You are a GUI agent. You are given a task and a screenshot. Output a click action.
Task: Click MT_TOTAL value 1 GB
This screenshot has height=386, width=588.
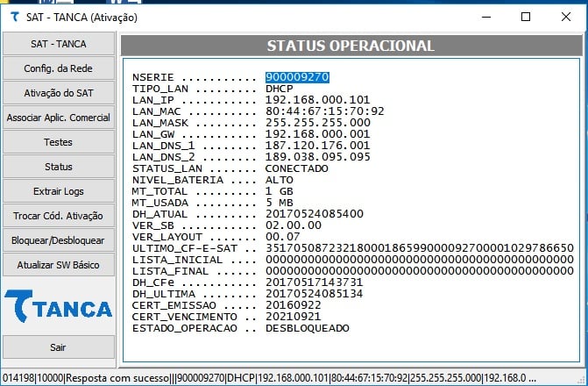280,191
